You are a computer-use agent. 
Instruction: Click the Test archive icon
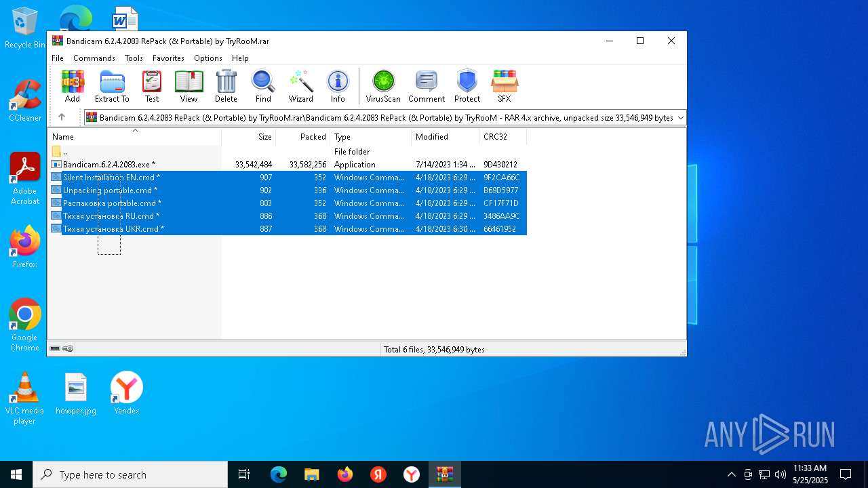point(152,86)
